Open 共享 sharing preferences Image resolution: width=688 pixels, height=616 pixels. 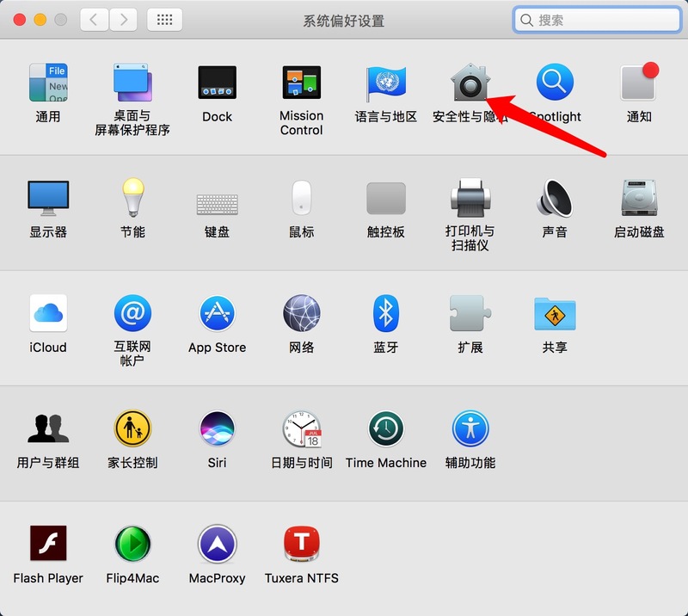coord(555,314)
